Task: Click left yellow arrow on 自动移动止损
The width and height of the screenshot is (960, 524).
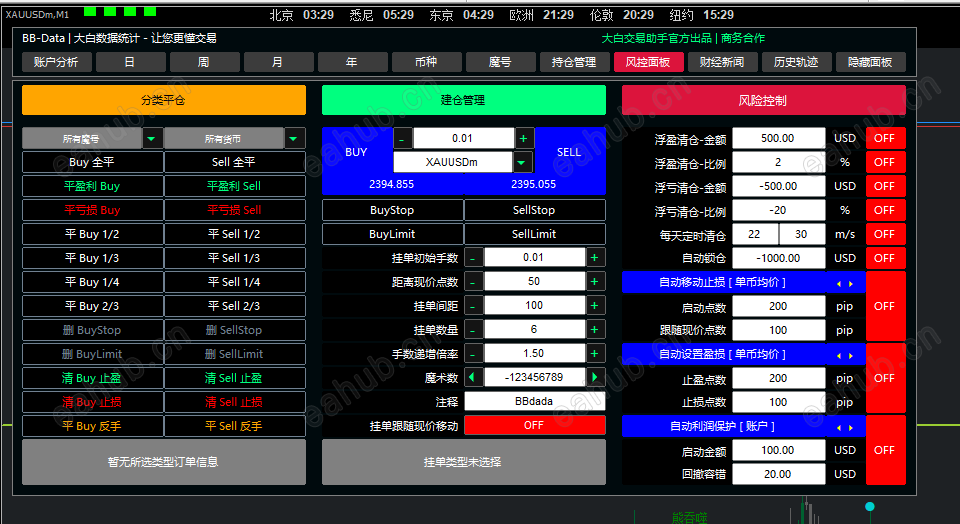Action: (x=839, y=283)
